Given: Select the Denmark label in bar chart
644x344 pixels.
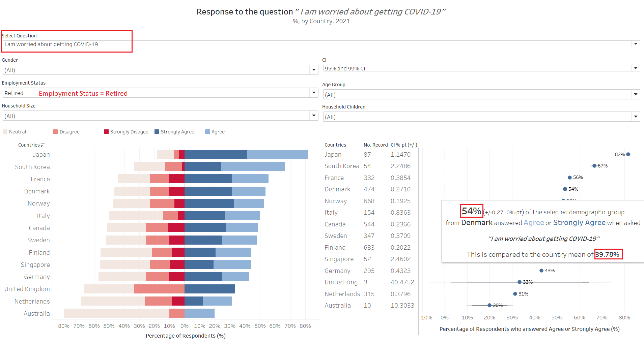Looking at the screenshot, I should click(37, 191).
